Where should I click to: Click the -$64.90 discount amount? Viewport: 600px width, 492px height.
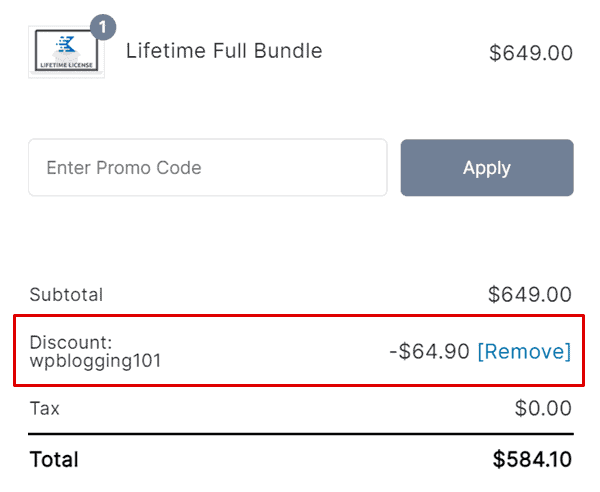click(429, 351)
